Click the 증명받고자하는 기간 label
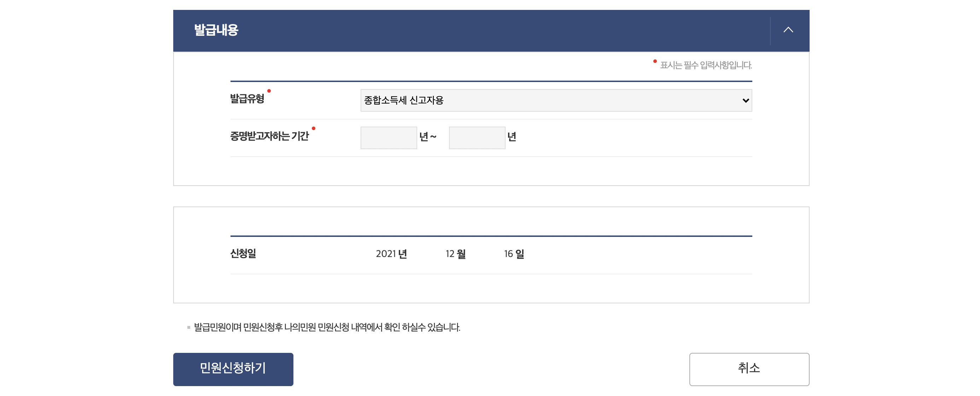Viewport: 980px width, 396px height. [x=269, y=136]
